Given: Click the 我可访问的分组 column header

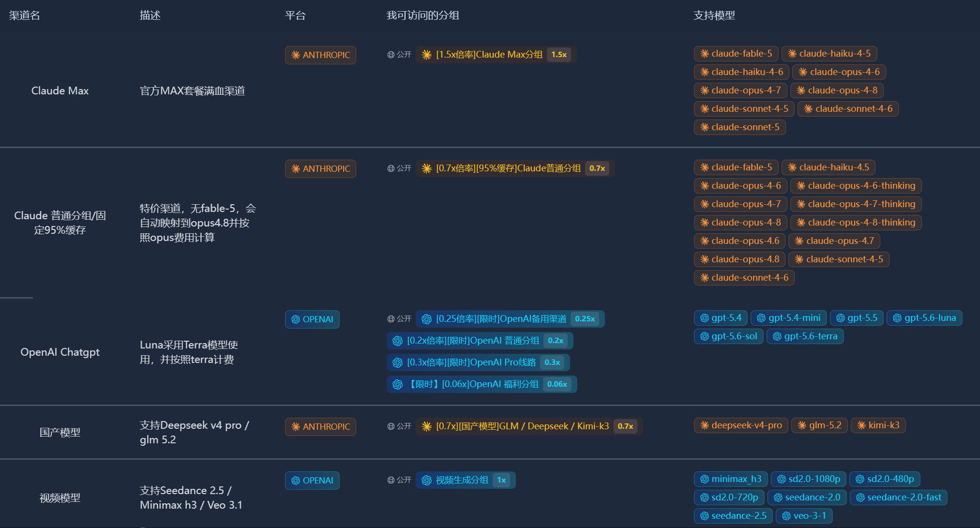Looking at the screenshot, I should (x=422, y=15).
